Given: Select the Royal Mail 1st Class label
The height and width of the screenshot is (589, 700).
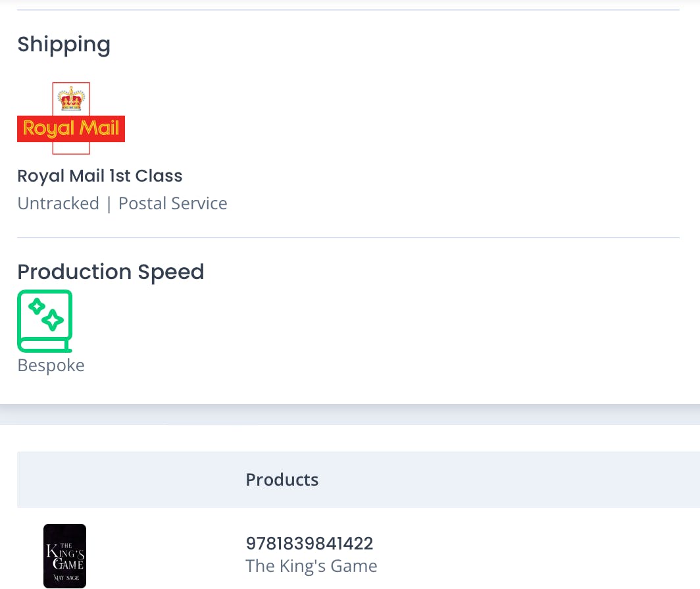Looking at the screenshot, I should click(100, 176).
